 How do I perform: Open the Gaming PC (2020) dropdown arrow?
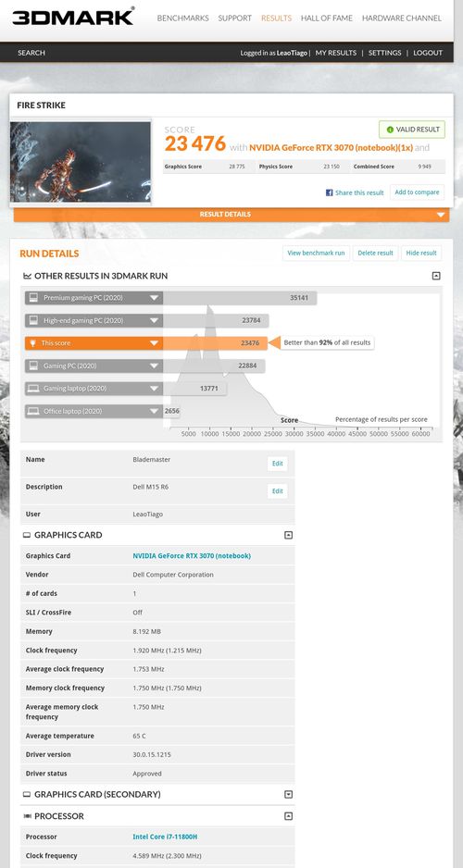pos(154,366)
